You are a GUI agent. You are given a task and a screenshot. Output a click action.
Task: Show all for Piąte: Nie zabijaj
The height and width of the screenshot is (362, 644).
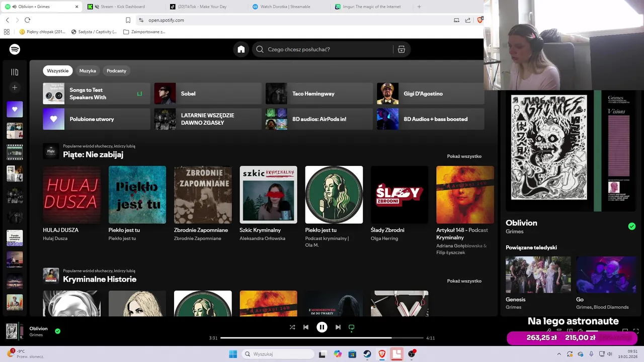(464, 156)
